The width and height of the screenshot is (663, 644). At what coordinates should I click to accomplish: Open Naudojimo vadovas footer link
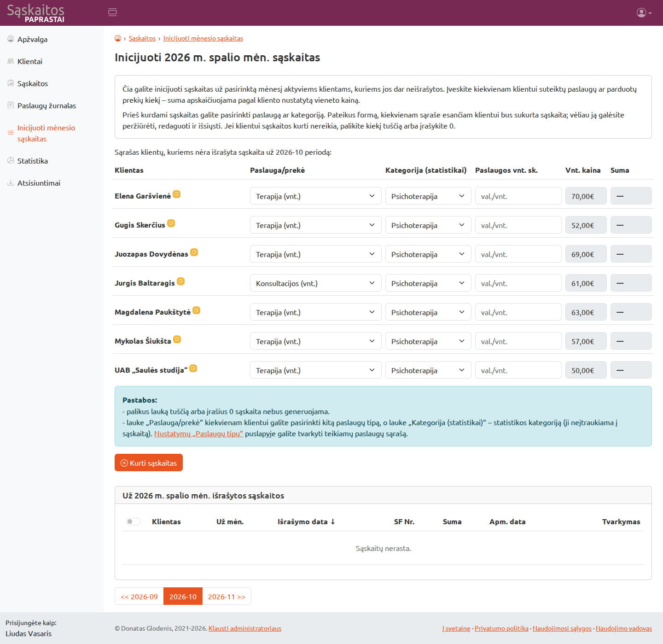[624, 628]
